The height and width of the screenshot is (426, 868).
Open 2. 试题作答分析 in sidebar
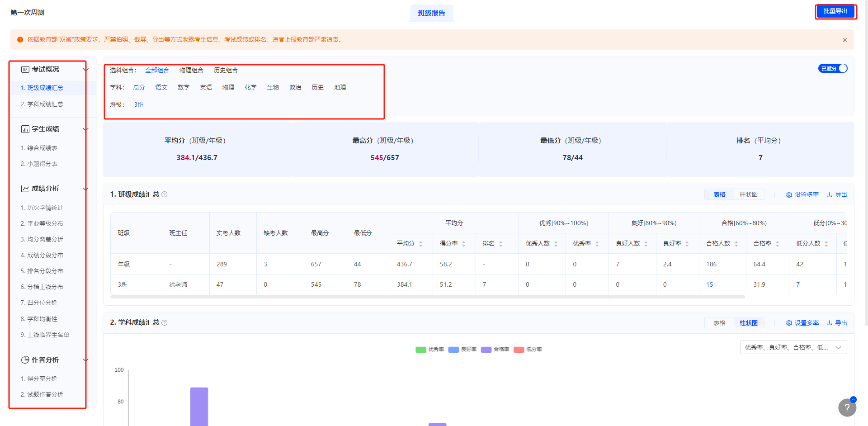[42, 394]
